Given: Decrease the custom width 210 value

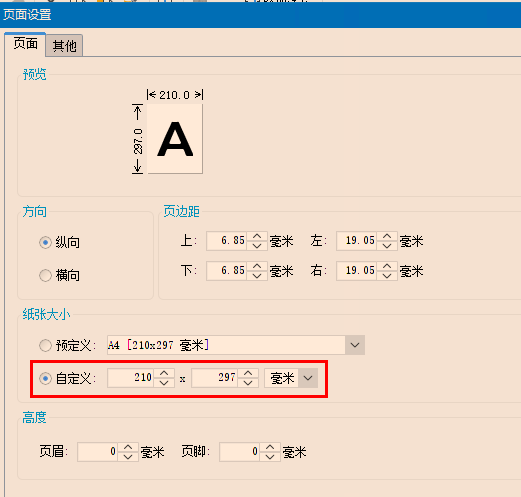Looking at the screenshot, I should [x=164, y=383].
